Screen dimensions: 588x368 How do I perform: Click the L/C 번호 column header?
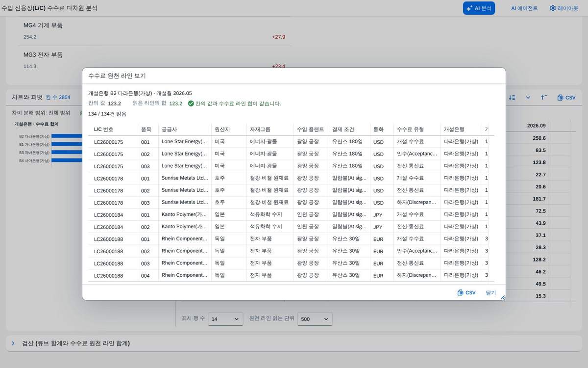click(114, 129)
